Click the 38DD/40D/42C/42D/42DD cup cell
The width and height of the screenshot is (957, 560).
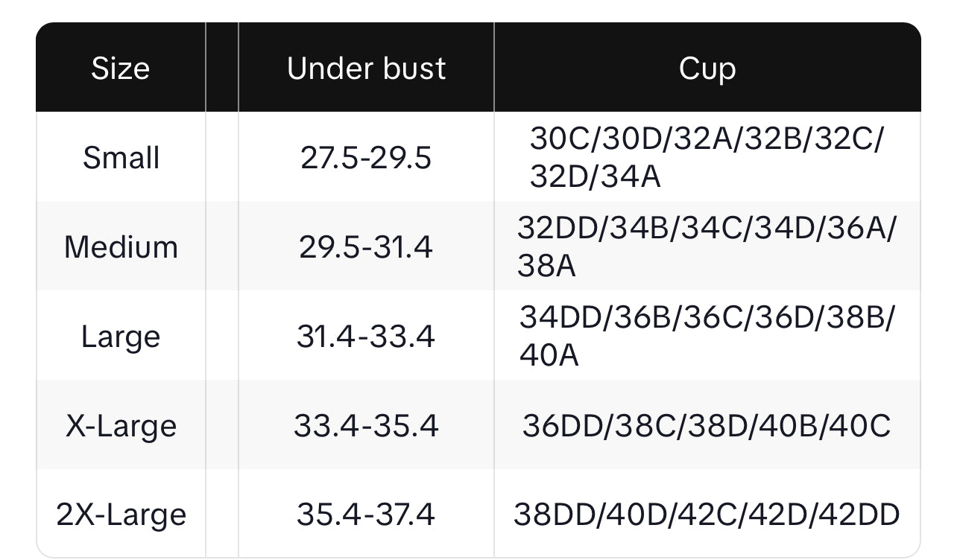[x=707, y=515]
